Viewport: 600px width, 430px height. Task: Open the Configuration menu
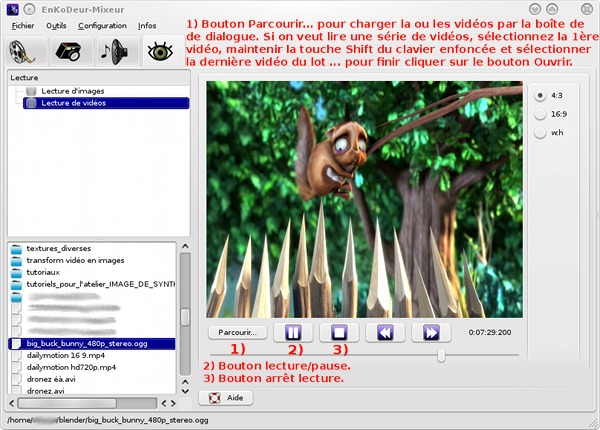point(102,26)
